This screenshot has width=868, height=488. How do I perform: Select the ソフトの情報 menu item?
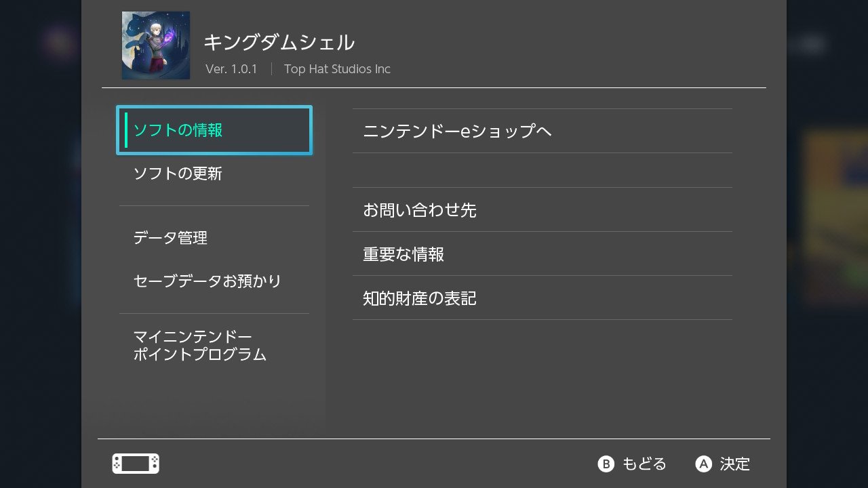(x=214, y=130)
